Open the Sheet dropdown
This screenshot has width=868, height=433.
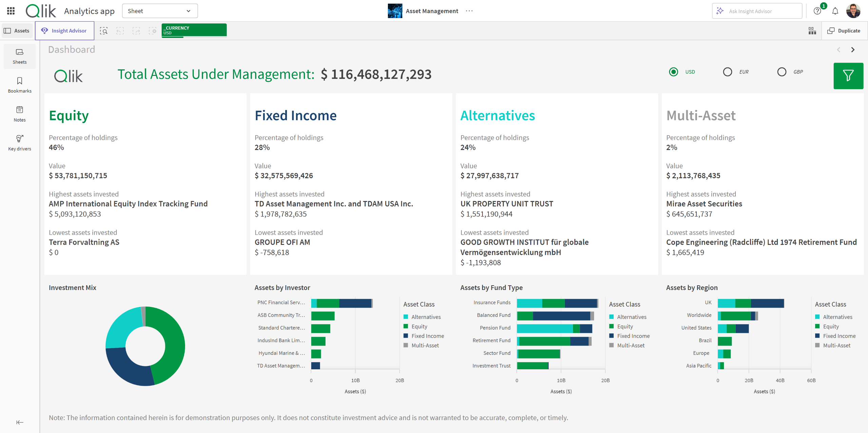click(160, 11)
